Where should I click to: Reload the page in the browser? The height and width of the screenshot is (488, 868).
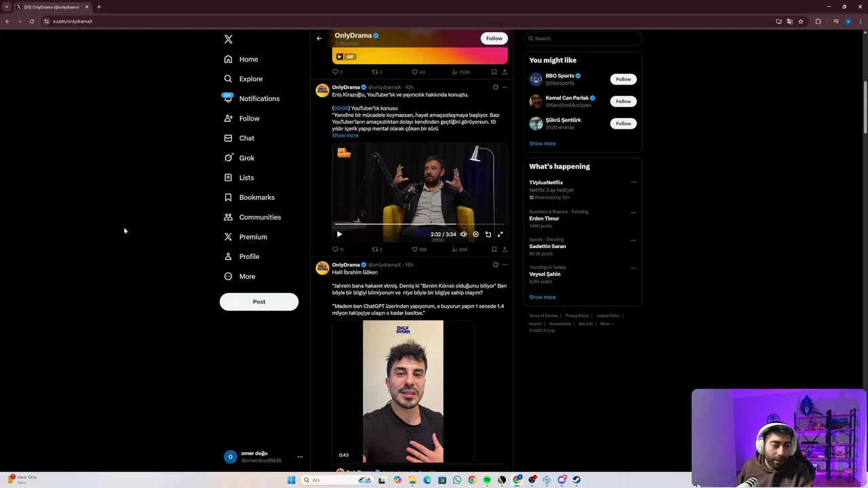[x=31, y=21]
